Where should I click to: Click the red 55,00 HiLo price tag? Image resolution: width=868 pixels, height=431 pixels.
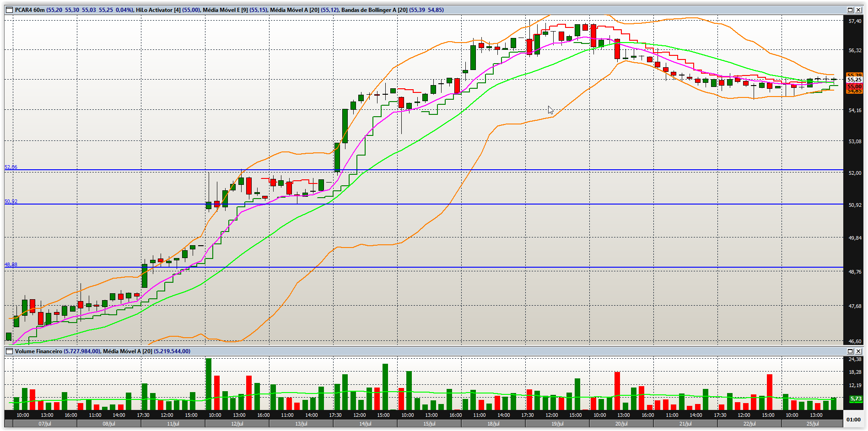point(854,86)
